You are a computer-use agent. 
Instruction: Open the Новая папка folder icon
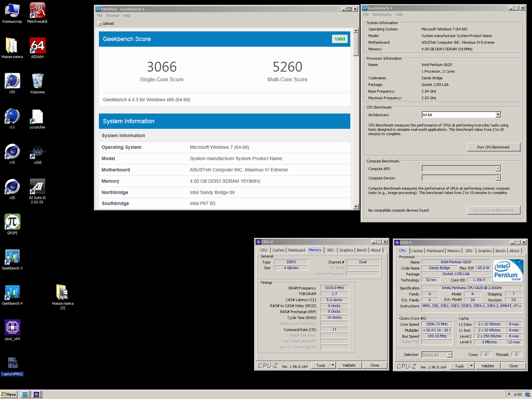tap(12, 48)
